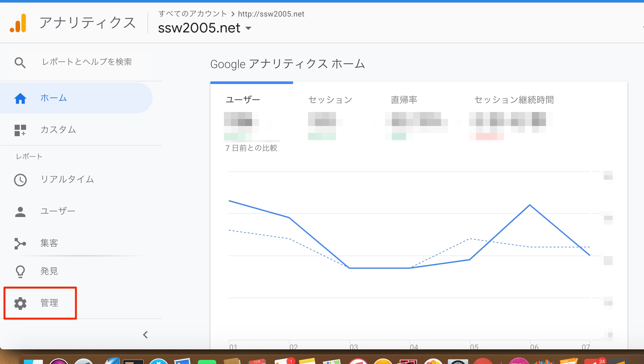This screenshot has height=364, width=644.
Task: Open the ユーザー person icon in the sidebar
Action: click(x=20, y=212)
